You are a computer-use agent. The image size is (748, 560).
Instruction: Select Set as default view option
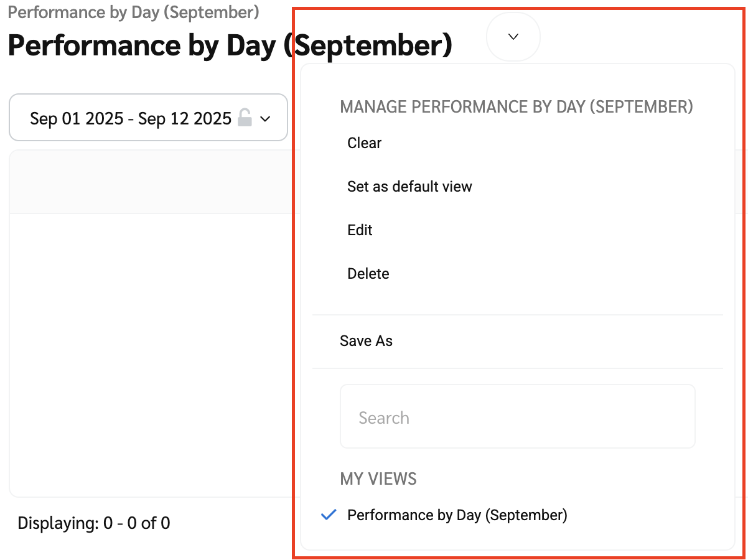(x=409, y=187)
